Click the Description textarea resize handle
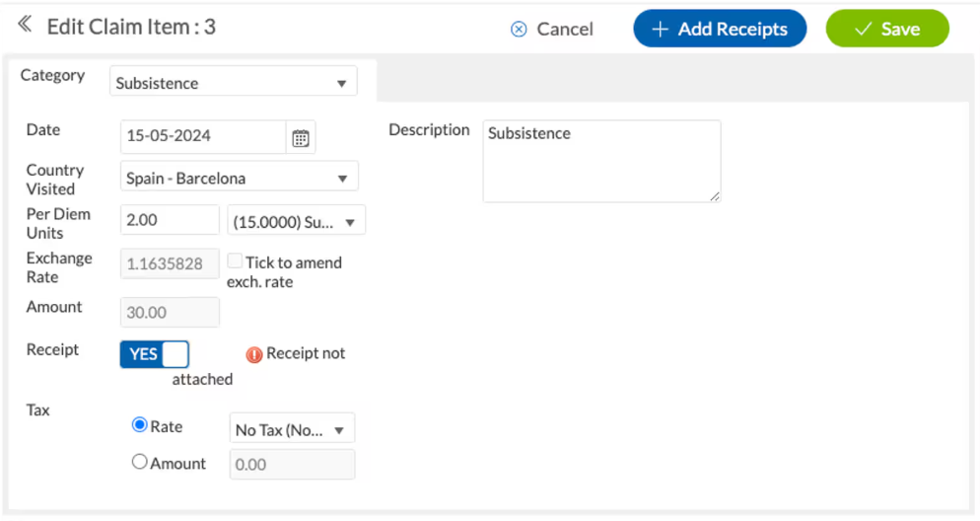Screen dimensions: 980x521 (715, 195)
